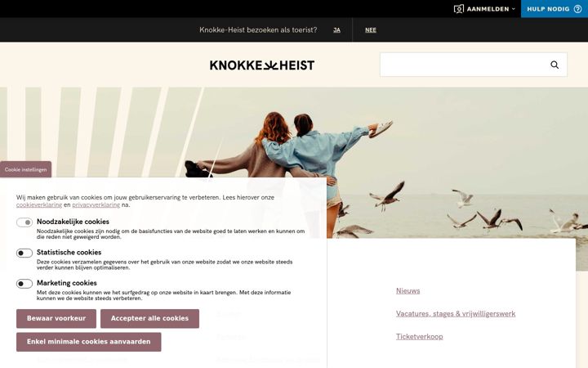Viewport: 588px width, 368px height.
Task: Click Enkel minimale cookies aanvaarden button
Action: point(88,342)
